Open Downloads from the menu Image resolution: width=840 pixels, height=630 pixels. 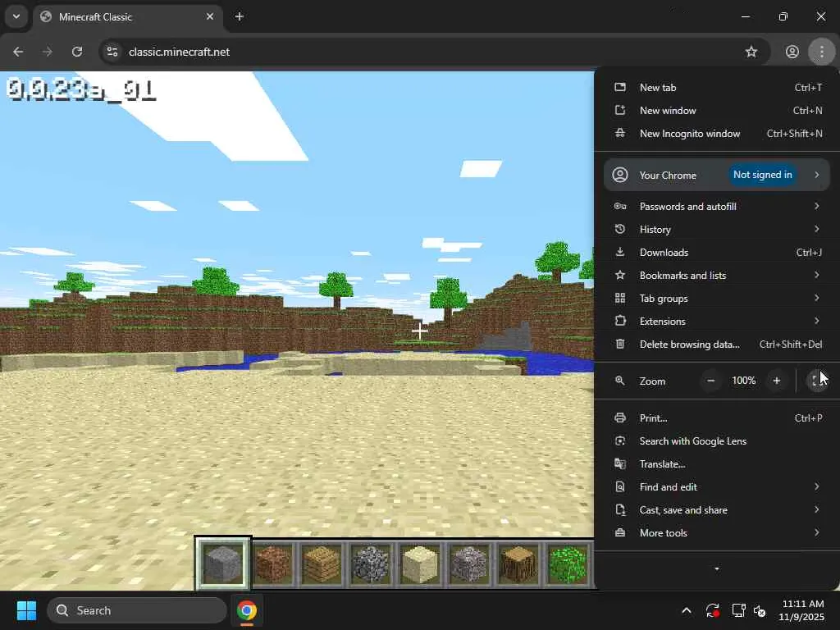[717, 253]
